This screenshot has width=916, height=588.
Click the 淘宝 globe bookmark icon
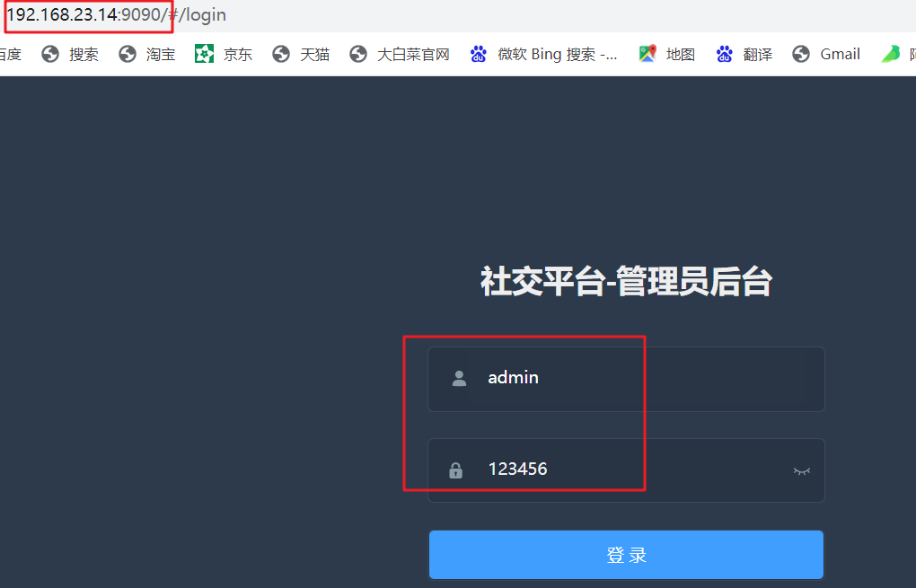pos(128,54)
